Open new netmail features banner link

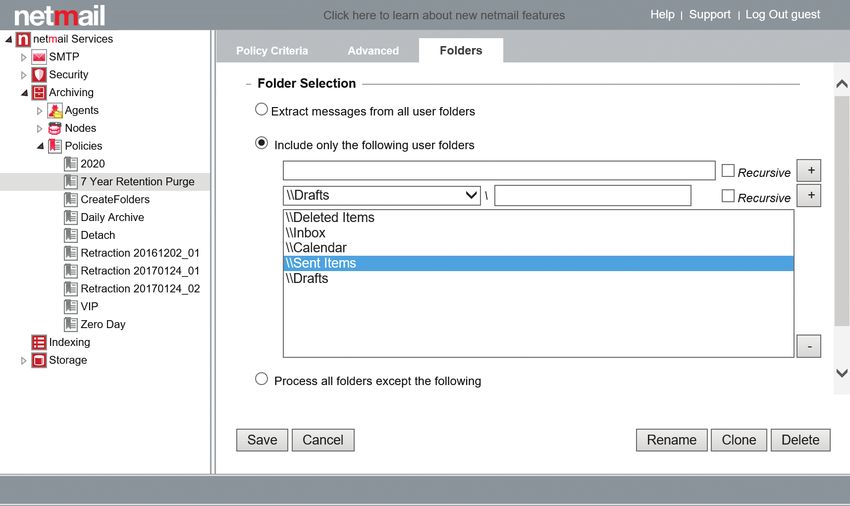click(444, 15)
